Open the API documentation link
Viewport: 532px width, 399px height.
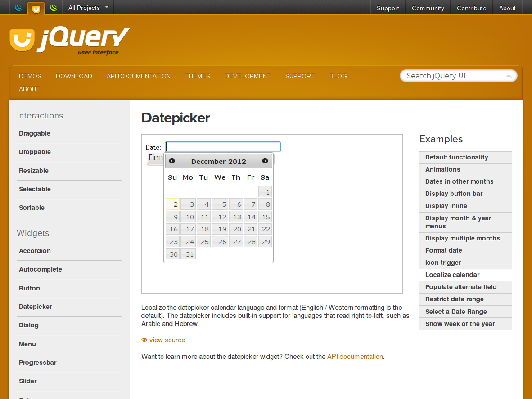[x=355, y=357]
